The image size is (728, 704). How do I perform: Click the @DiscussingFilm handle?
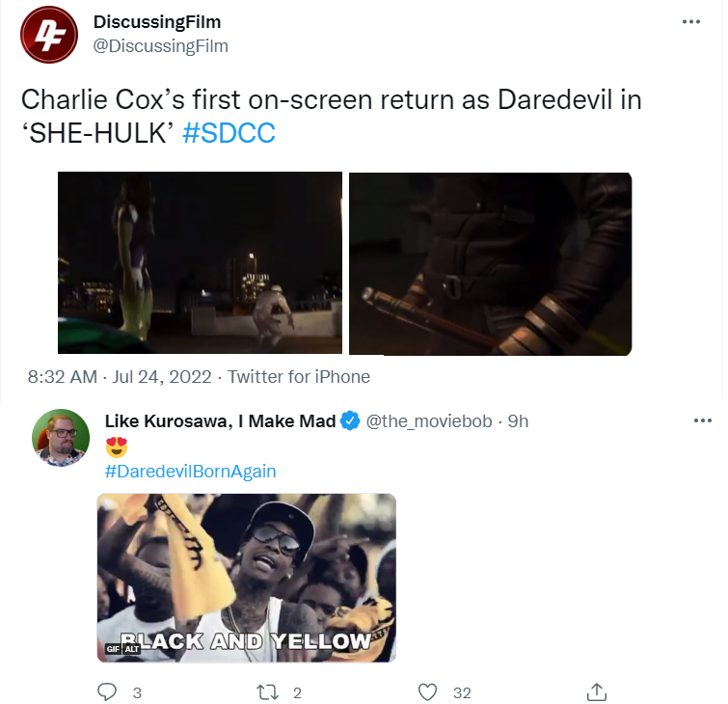click(x=161, y=46)
